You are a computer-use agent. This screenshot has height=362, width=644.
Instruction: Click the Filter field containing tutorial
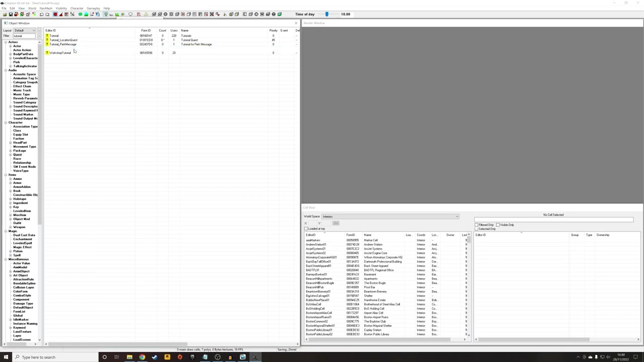tap(24, 36)
